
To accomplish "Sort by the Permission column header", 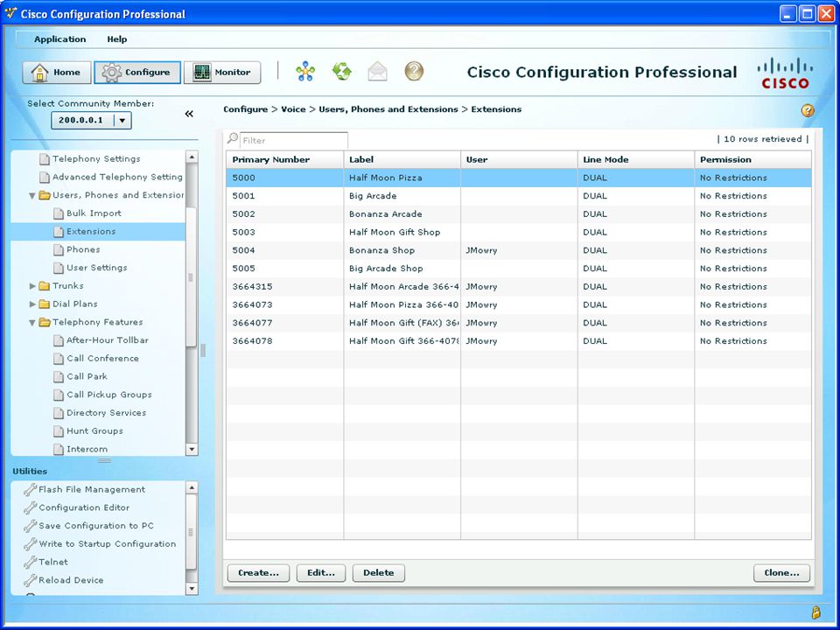I will click(x=752, y=159).
